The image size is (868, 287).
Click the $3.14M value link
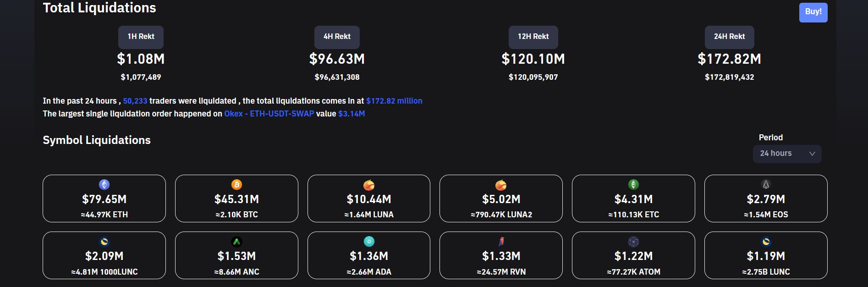pyautogui.click(x=352, y=114)
